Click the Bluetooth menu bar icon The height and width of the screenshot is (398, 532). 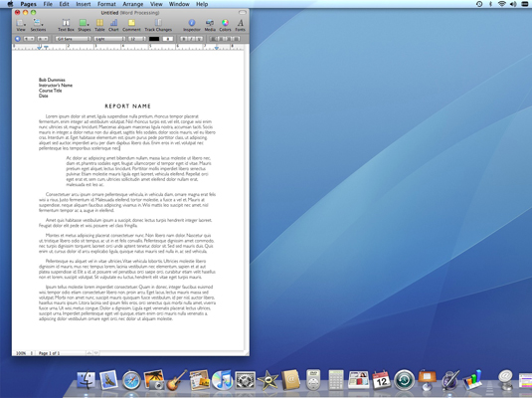pyautogui.click(x=490, y=4)
